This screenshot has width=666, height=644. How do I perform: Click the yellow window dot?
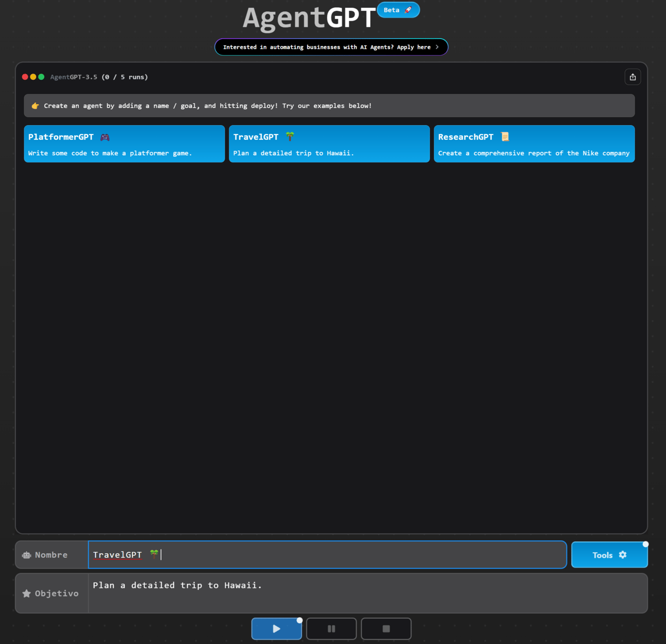coord(33,77)
